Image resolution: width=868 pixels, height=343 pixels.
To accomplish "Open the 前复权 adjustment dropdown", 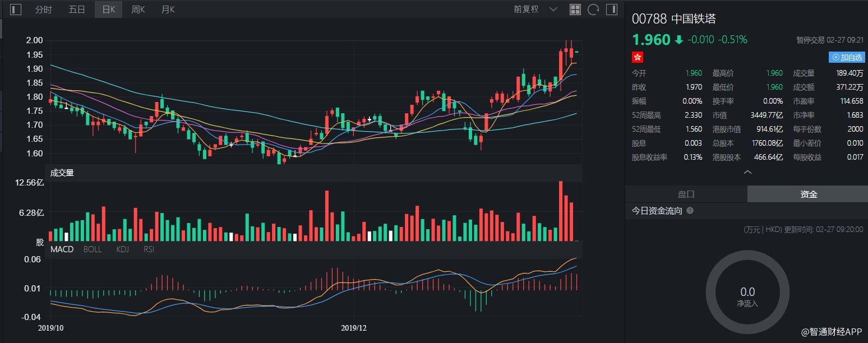I will click(535, 10).
